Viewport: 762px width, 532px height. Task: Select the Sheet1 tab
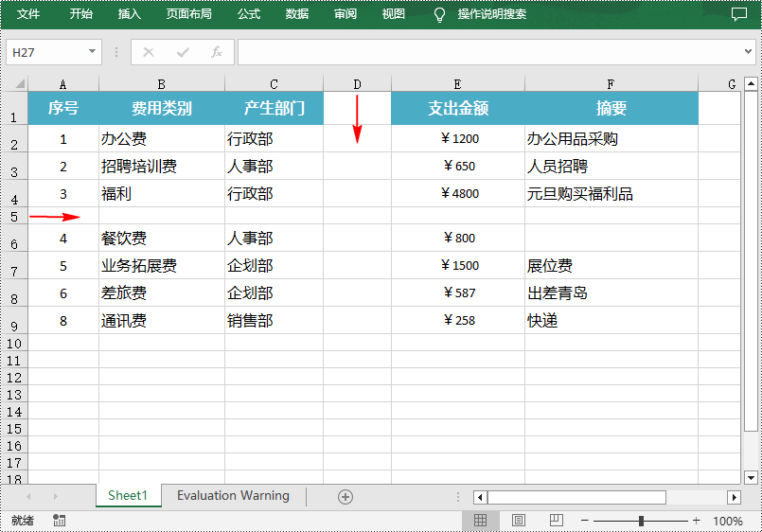point(128,496)
